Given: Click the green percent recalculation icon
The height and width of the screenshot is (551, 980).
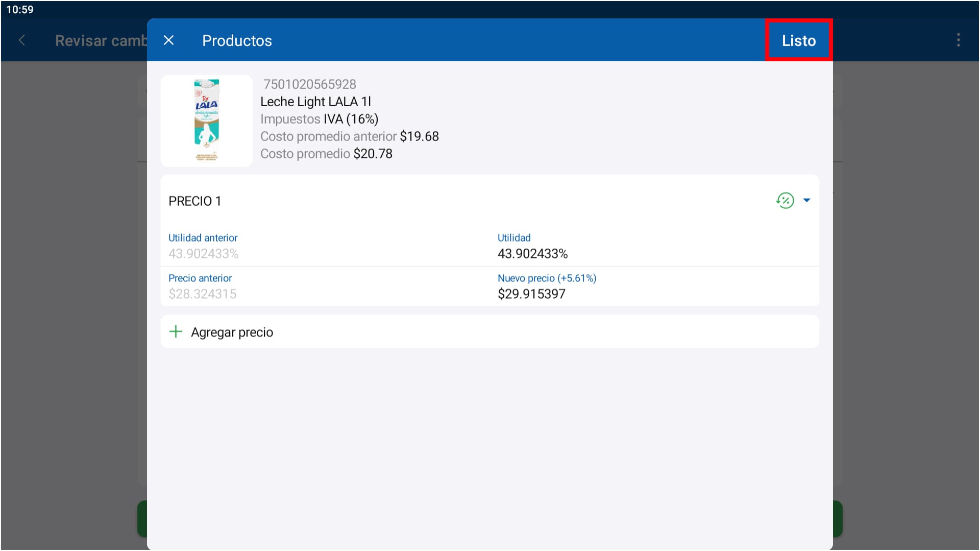Looking at the screenshot, I should [785, 201].
